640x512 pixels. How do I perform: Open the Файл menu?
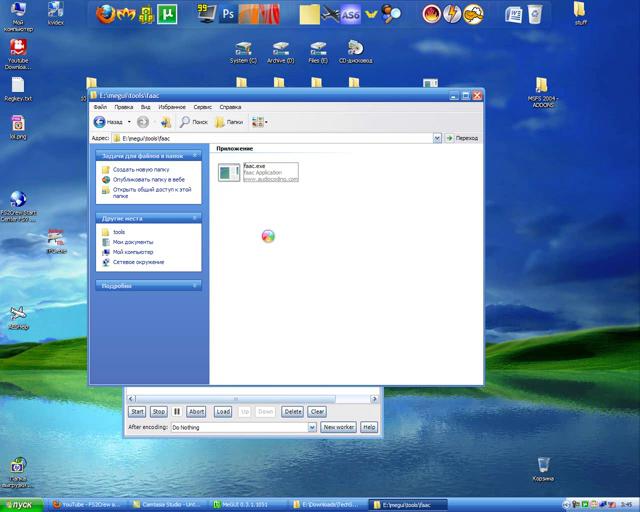[100, 107]
